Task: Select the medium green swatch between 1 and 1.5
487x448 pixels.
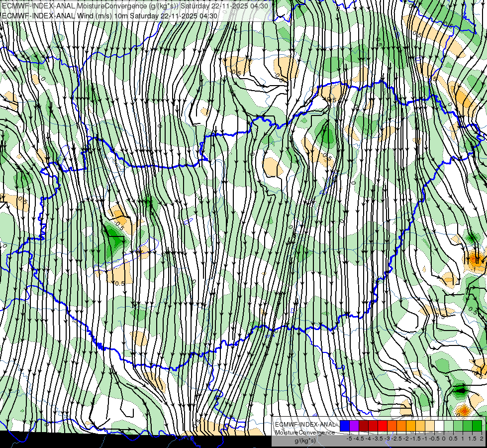Action: pos(468,426)
